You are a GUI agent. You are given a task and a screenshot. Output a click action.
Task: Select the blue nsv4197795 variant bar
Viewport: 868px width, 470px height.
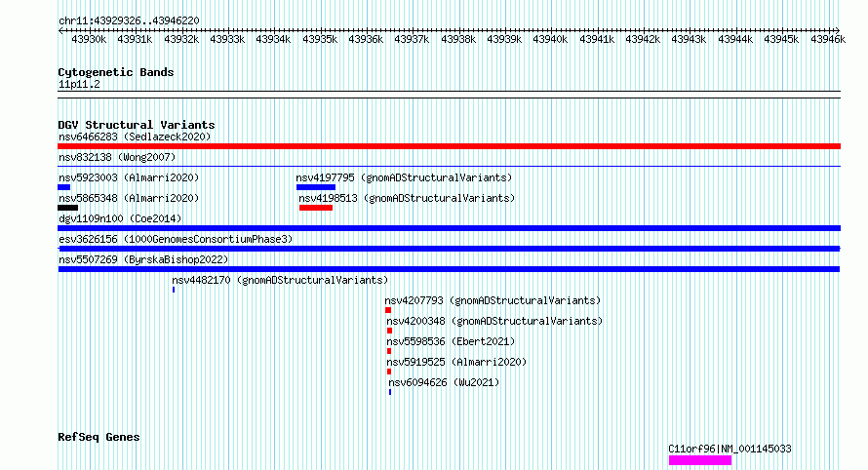point(316,187)
